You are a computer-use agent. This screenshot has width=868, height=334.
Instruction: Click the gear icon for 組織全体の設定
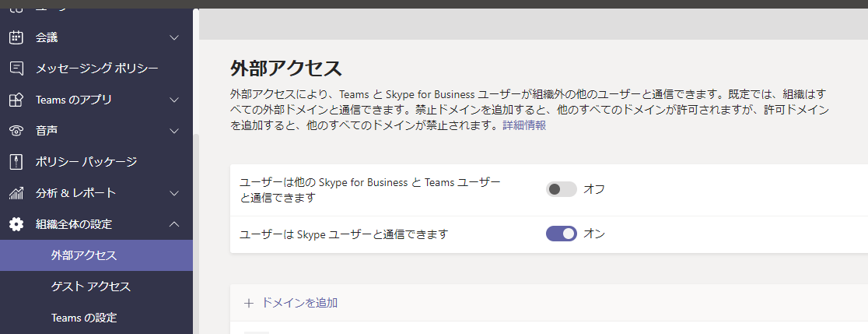[x=16, y=224]
